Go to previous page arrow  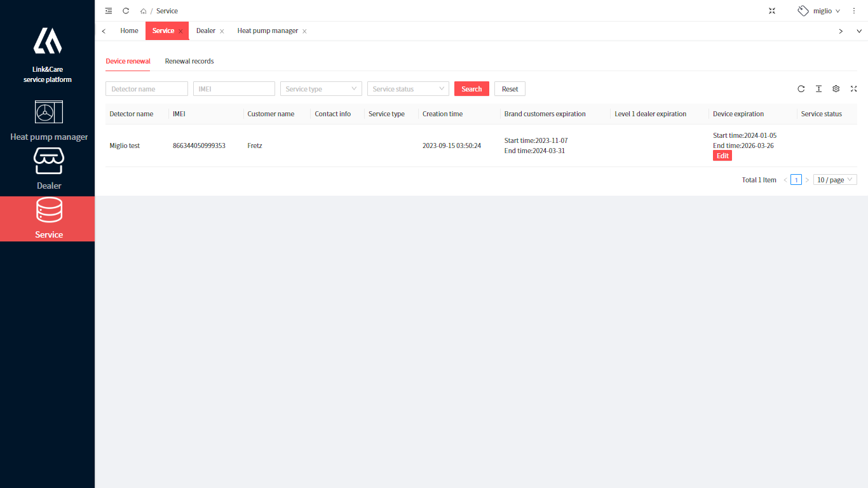785,180
